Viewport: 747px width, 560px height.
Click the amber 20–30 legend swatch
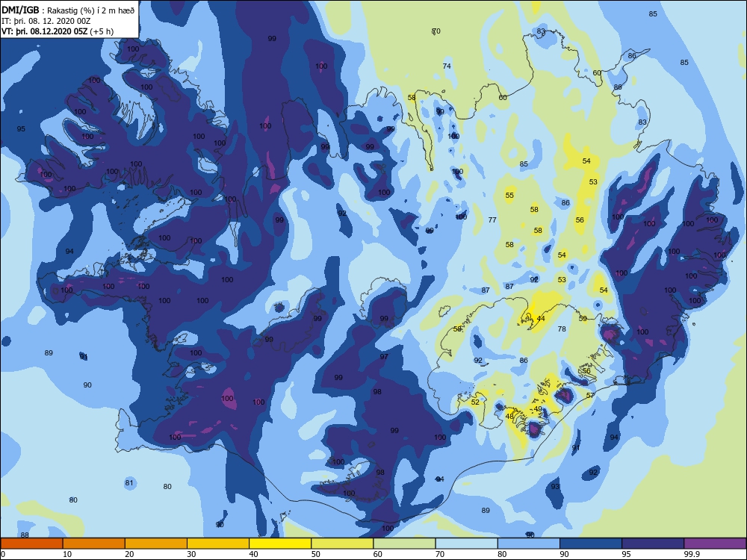(156, 544)
